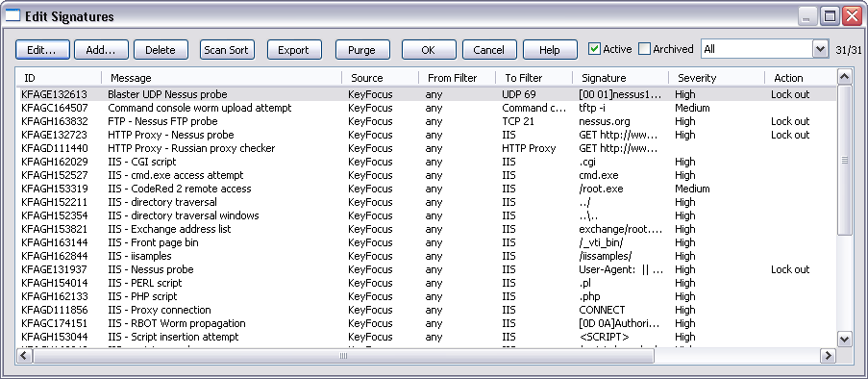Click the UDP 69 filter cell
This screenshot has height=379, width=868.
click(519, 94)
